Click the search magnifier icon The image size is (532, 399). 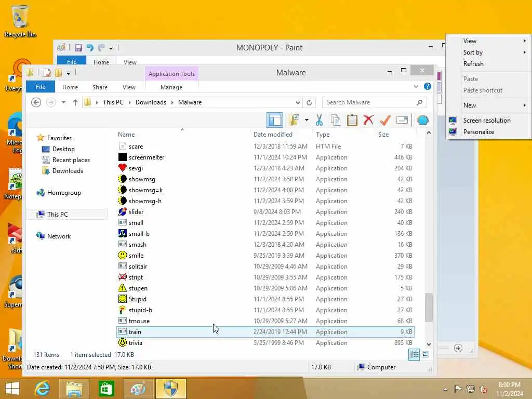(x=420, y=102)
